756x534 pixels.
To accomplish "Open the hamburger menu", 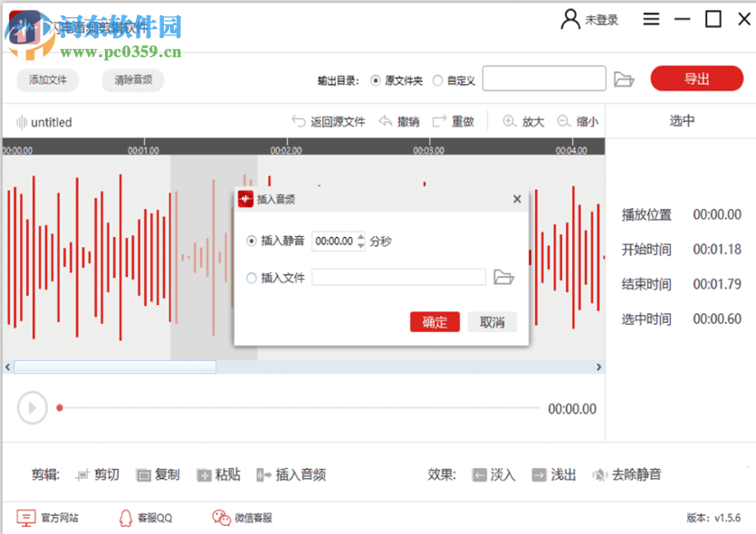I will pyautogui.click(x=651, y=18).
